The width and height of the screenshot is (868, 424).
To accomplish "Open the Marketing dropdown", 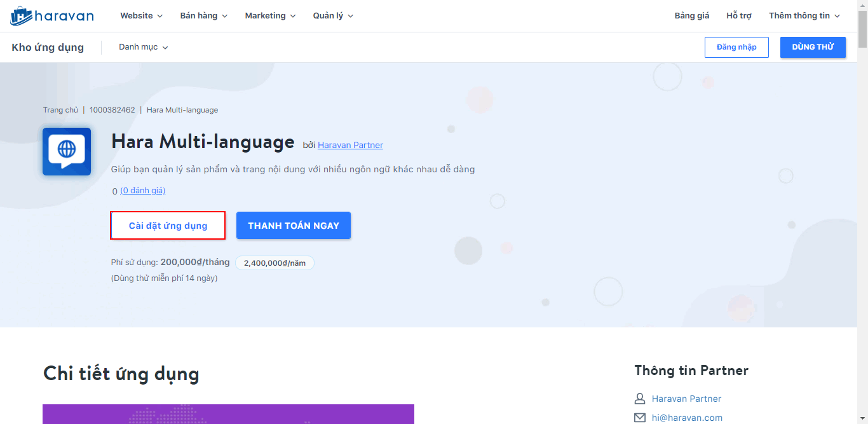I will pos(271,16).
